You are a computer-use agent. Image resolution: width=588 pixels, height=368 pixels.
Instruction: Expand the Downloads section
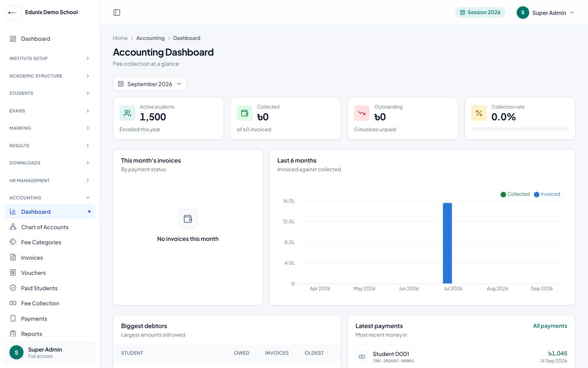pos(50,163)
